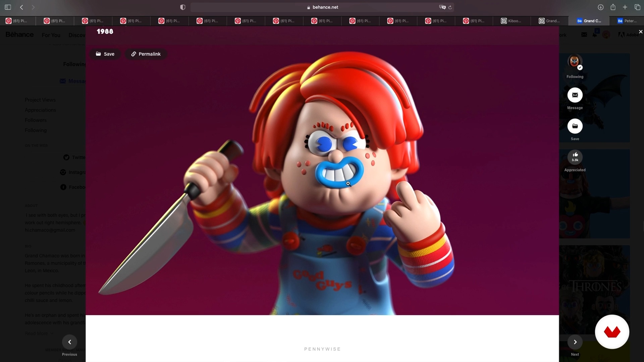The width and height of the screenshot is (644, 362).
Task: Toggle the Safari sidebar panel icon
Action: click(8, 7)
